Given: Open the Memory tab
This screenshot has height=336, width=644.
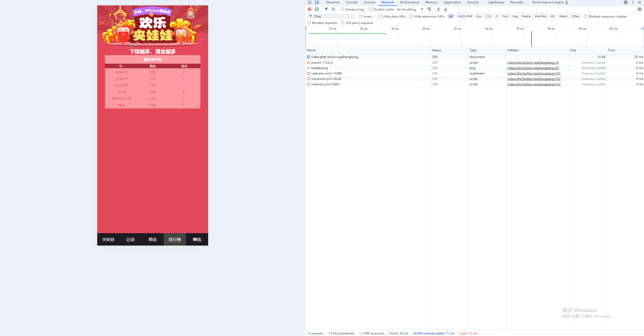Looking at the screenshot, I should 431,2.
